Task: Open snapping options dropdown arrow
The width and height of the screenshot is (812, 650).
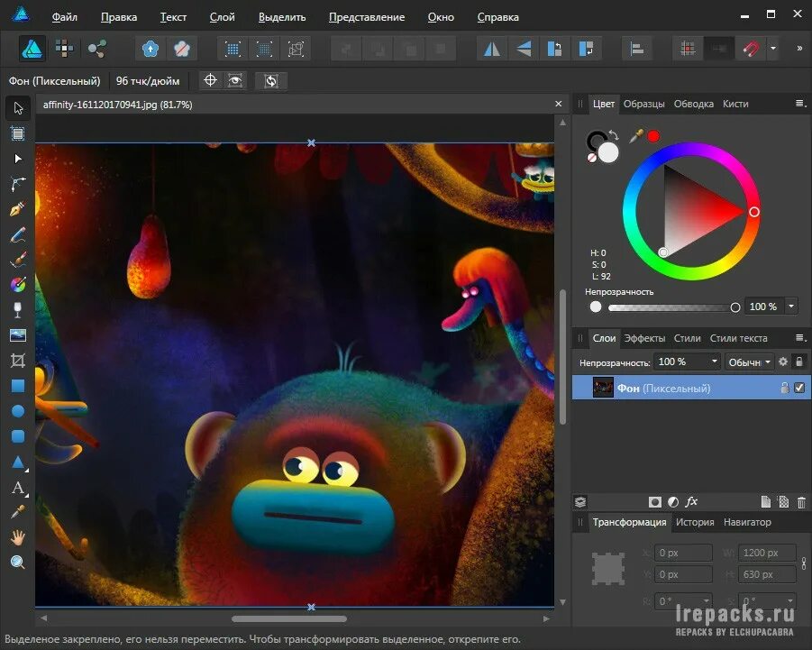Action: 773,49
